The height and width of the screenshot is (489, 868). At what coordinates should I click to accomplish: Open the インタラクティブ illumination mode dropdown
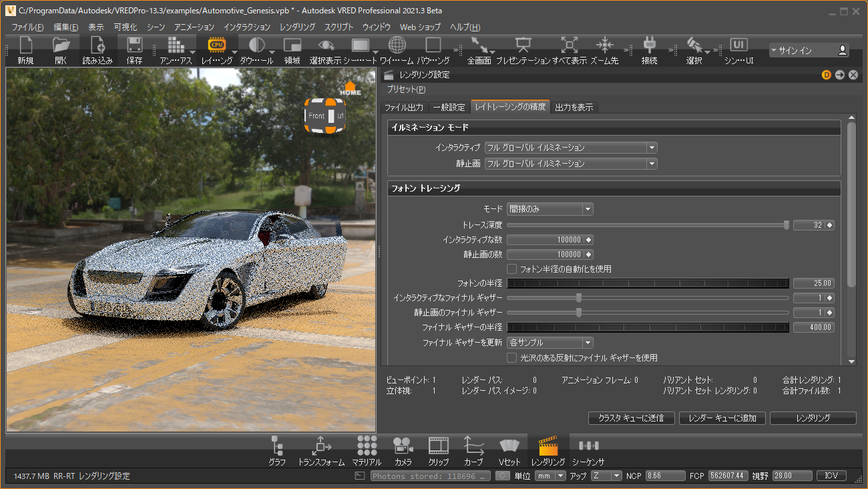coord(571,148)
